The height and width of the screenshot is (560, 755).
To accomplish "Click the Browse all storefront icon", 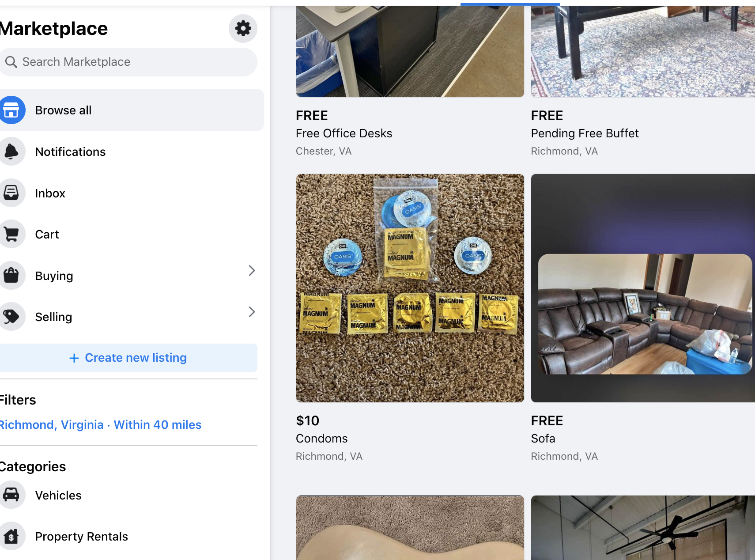I will coord(11,110).
